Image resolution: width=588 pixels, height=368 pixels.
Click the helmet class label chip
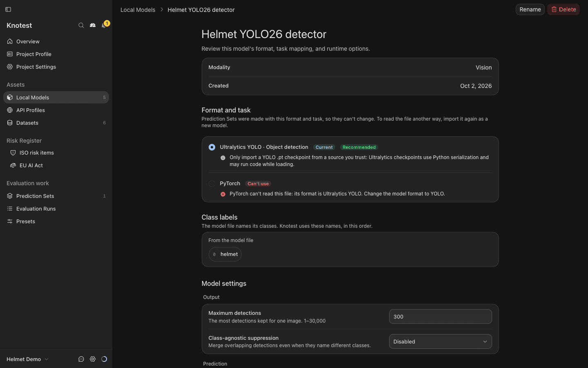click(225, 254)
